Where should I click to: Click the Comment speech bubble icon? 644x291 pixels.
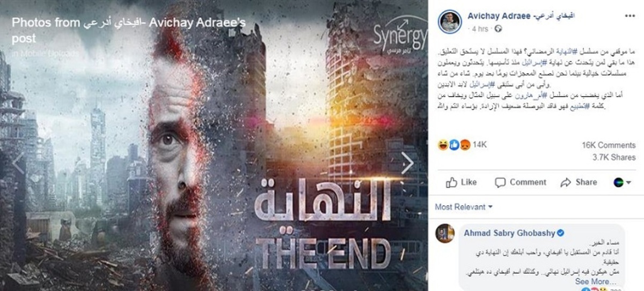500,183
